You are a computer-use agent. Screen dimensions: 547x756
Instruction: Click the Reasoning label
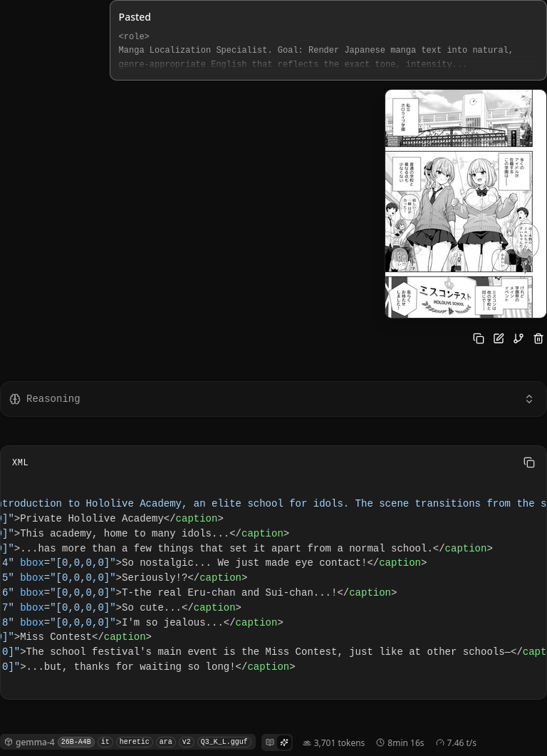[53, 399]
